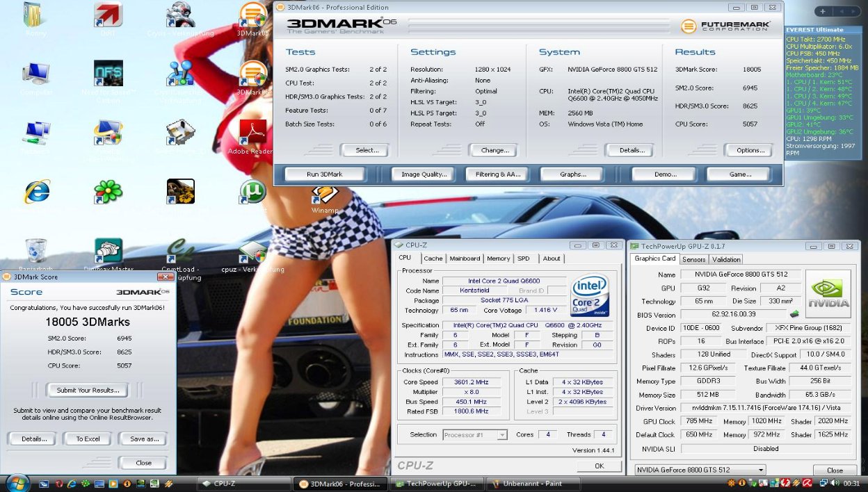Open the About tab in CPU-Z

[x=552, y=259]
